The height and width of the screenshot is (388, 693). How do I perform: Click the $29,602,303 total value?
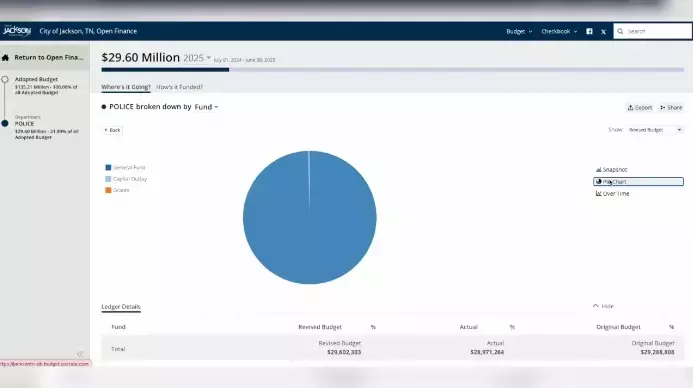point(344,352)
